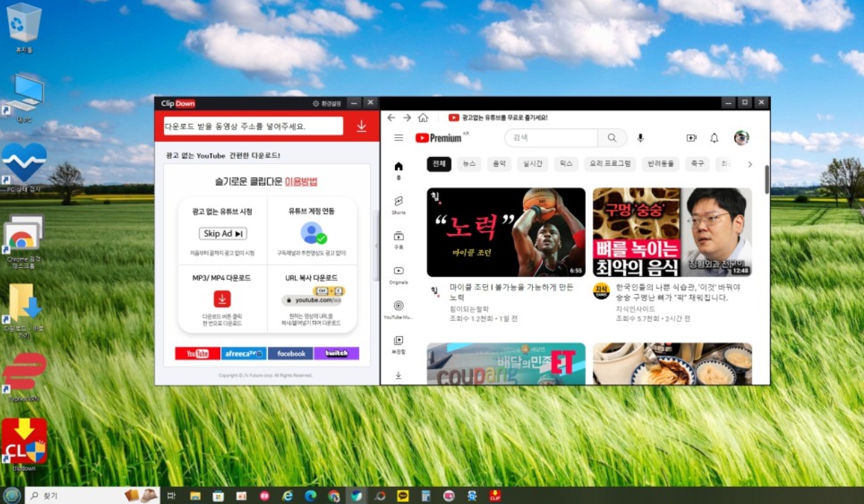Select the afreecaTV site button
This screenshot has width=864, height=504.
(x=244, y=353)
